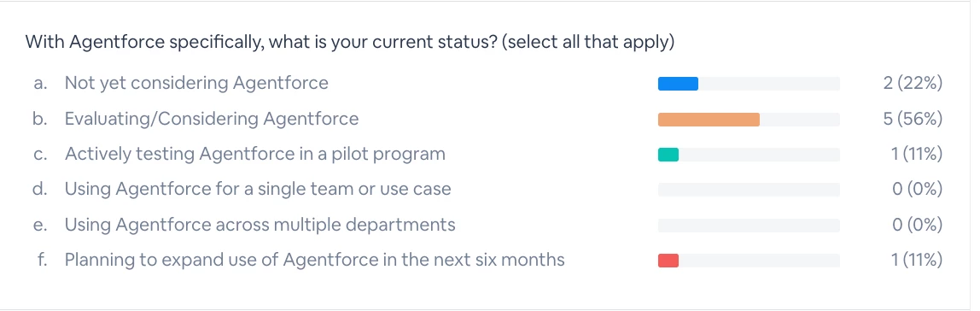Select 'Not yet considering Agentforce' option
980x311 pixels.
[x=196, y=83]
